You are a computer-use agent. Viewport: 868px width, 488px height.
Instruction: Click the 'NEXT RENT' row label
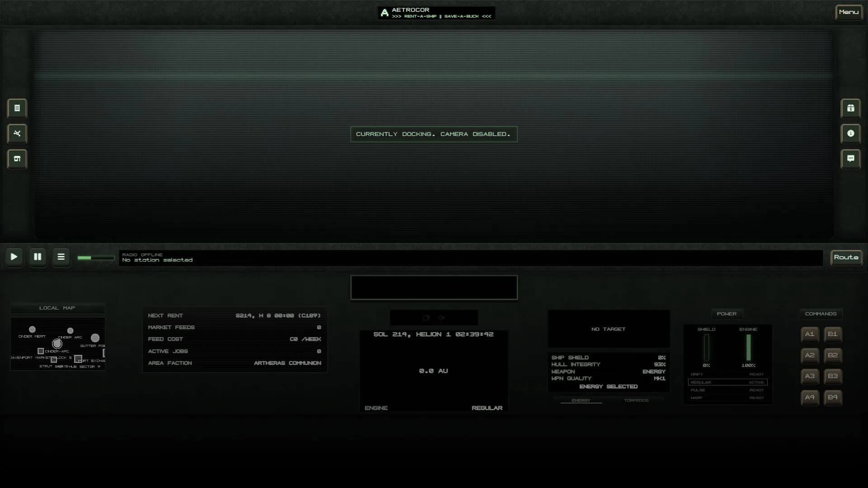click(165, 316)
